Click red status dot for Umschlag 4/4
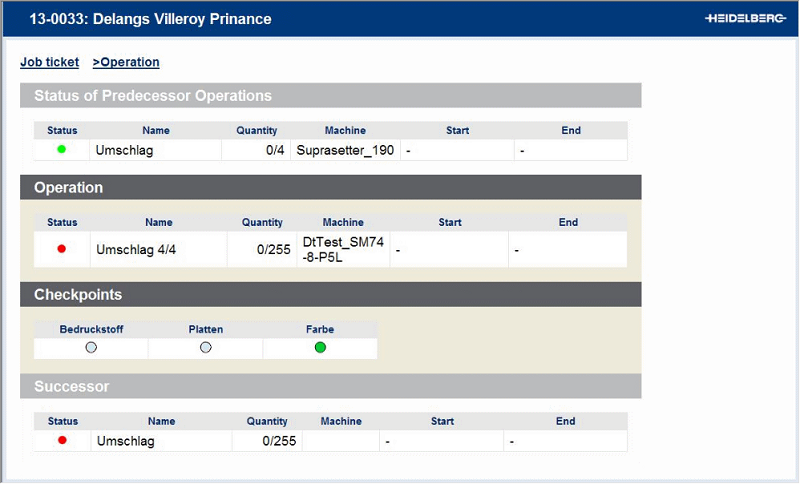The image size is (800, 484). pos(61,249)
